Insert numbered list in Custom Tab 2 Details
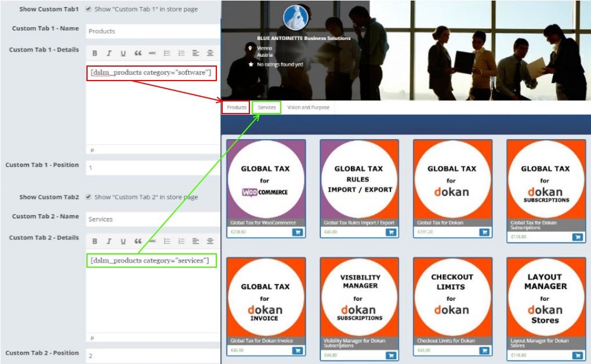Screen dimensions: 591x364 (x=182, y=241)
